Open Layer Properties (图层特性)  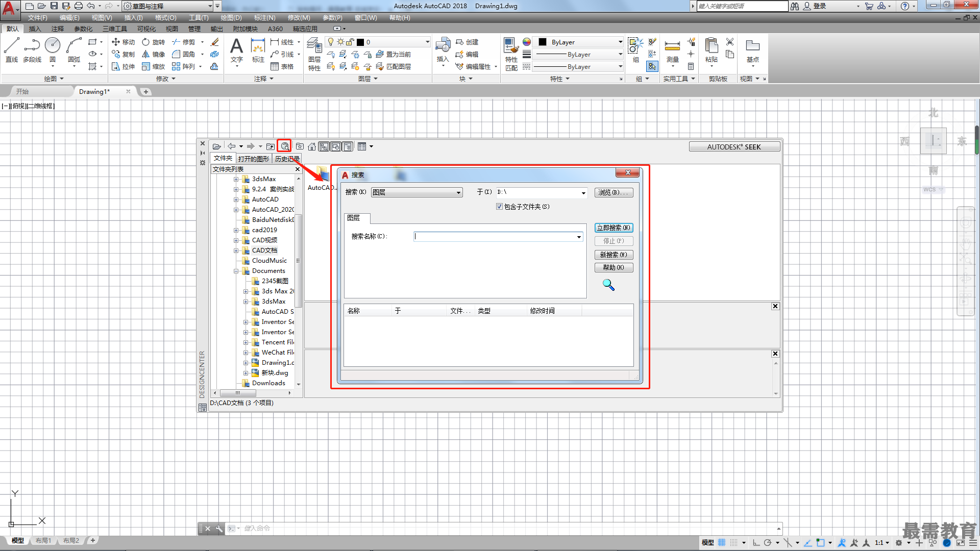[314, 55]
